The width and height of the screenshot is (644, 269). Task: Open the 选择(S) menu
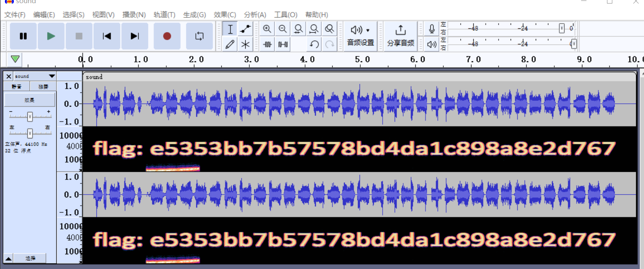(74, 15)
